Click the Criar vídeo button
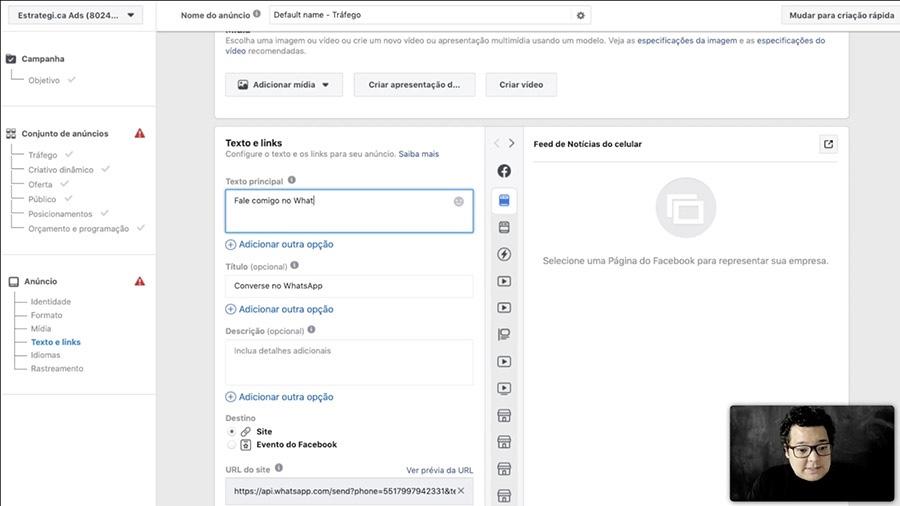 click(x=521, y=84)
